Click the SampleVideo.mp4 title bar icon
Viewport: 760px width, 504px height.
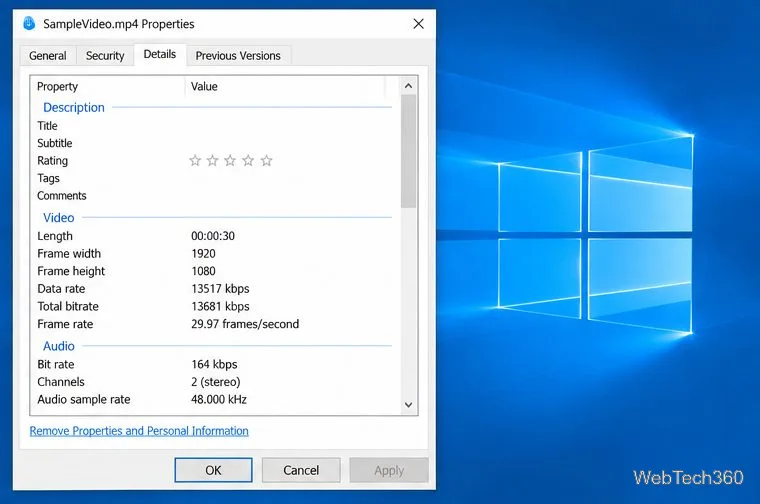[x=29, y=24]
